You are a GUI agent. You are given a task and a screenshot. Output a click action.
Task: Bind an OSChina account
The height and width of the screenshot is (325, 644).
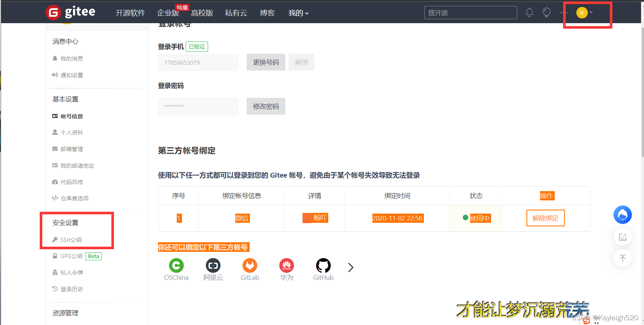(176, 269)
